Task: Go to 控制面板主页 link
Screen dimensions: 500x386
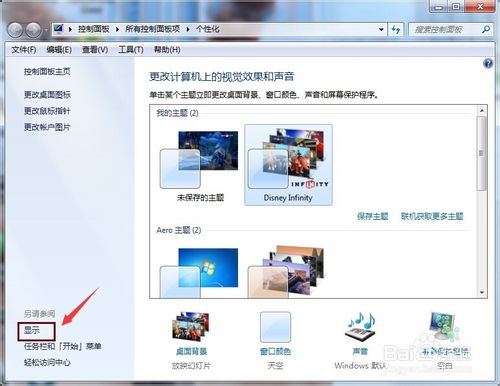Action: (x=47, y=71)
